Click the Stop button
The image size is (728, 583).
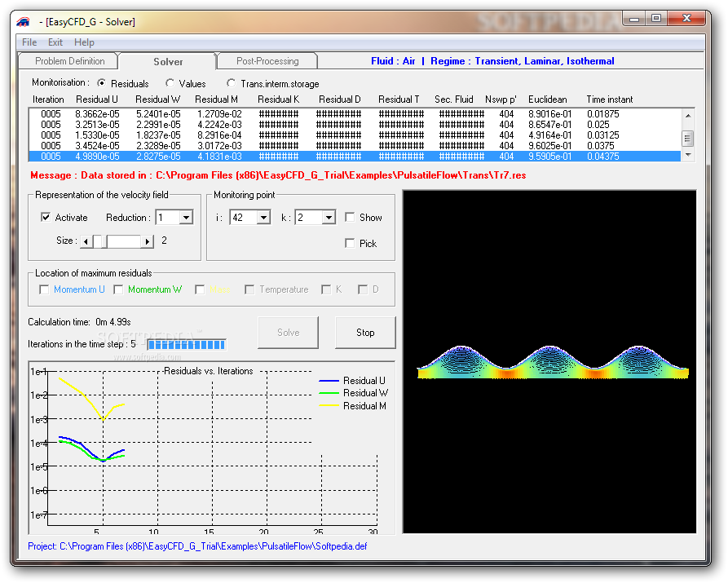[365, 332]
